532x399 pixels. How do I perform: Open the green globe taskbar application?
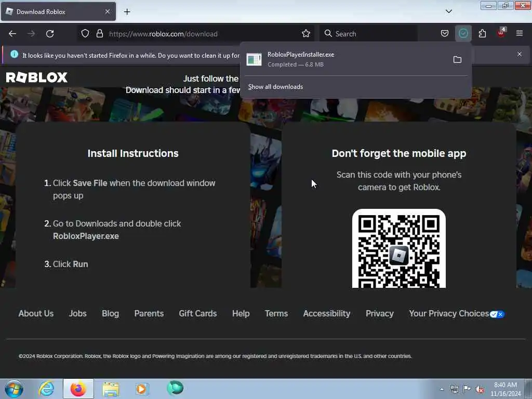coord(175,388)
